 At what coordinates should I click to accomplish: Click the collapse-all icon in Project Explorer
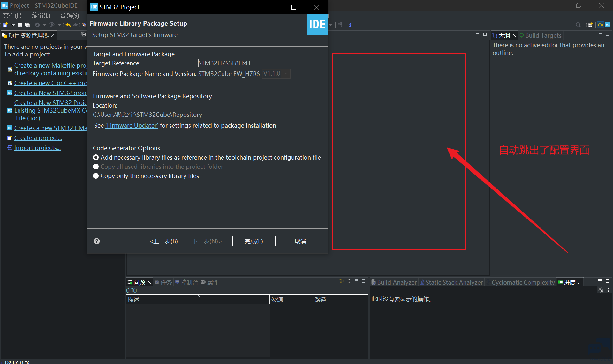[83, 34]
